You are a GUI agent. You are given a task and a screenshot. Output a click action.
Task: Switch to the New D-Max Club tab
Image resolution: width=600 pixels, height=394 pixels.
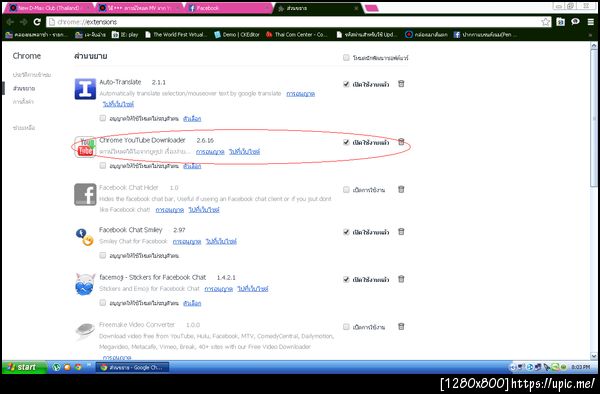point(48,8)
